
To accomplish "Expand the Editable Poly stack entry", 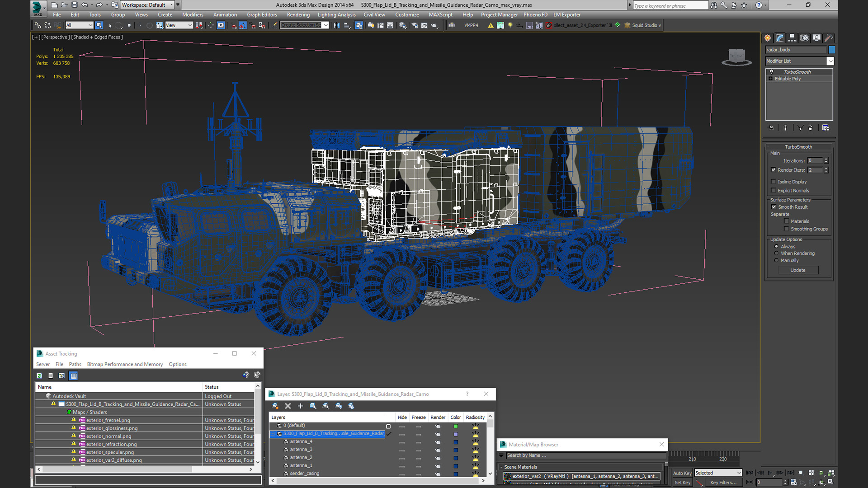I will (771, 79).
